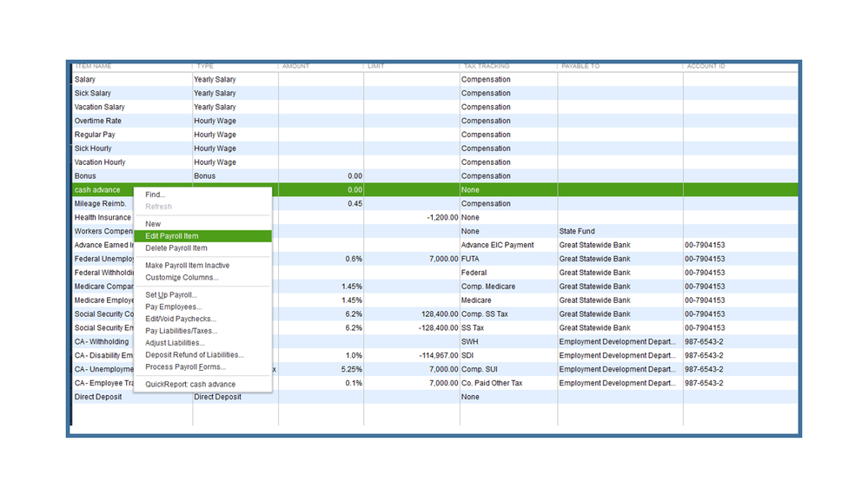Open Edit/Void Paychecks... option
Image resolution: width=868 pixels, height=488 pixels.
(x=181, y=320)
